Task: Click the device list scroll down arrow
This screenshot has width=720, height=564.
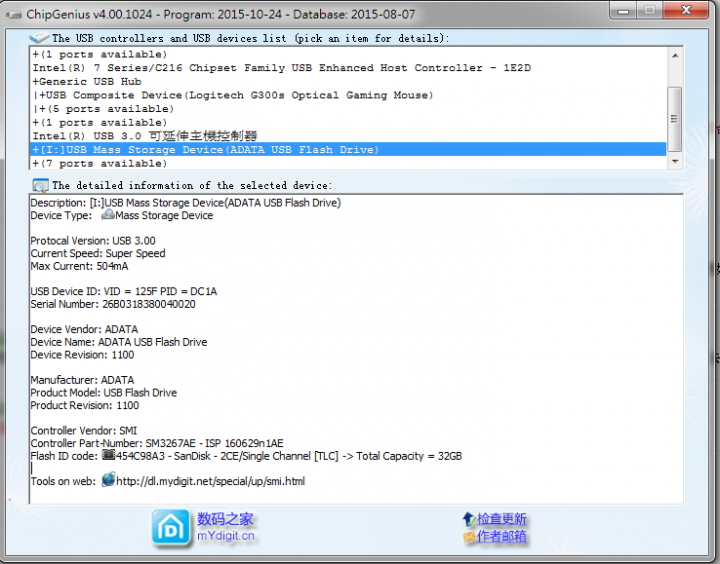Action: coord(675,161)
